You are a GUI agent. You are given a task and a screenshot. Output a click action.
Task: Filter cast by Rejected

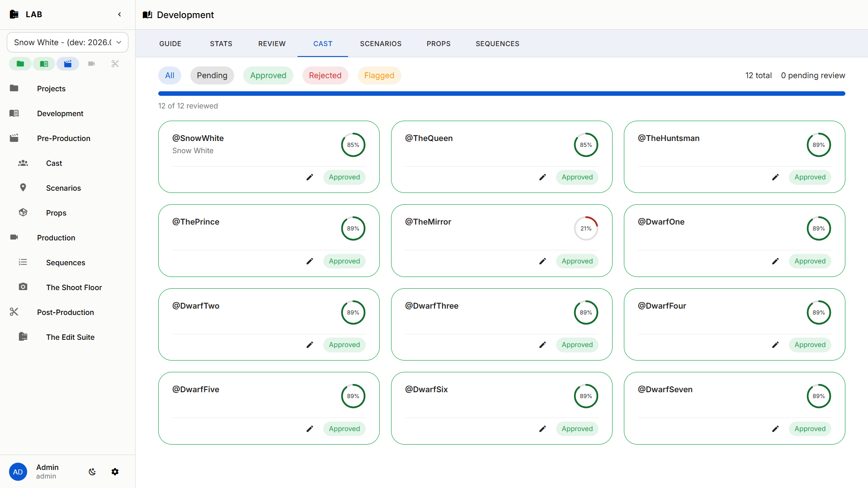click(x=325, y=75)
